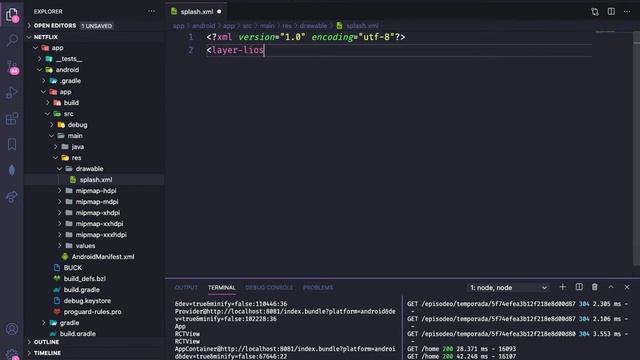
Task: Maximize the panel with the up chevron
Action: [611, 287]
